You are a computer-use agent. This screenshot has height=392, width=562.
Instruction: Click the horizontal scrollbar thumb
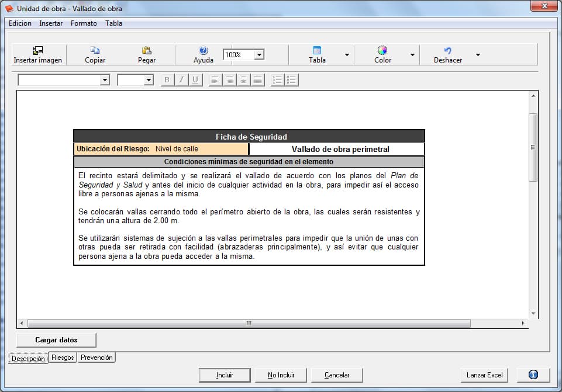pyautogui.click(x=249, y=323)
